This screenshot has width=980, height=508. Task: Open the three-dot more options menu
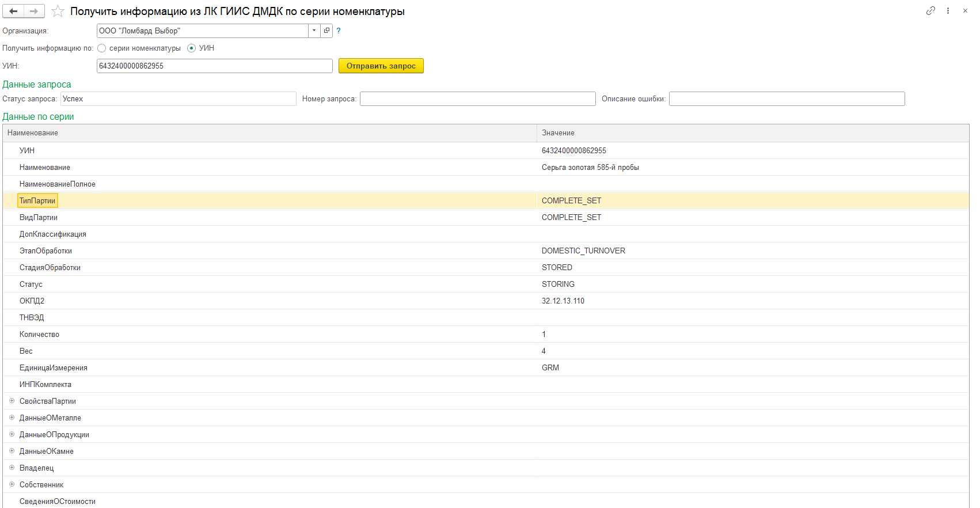point(948,11)
